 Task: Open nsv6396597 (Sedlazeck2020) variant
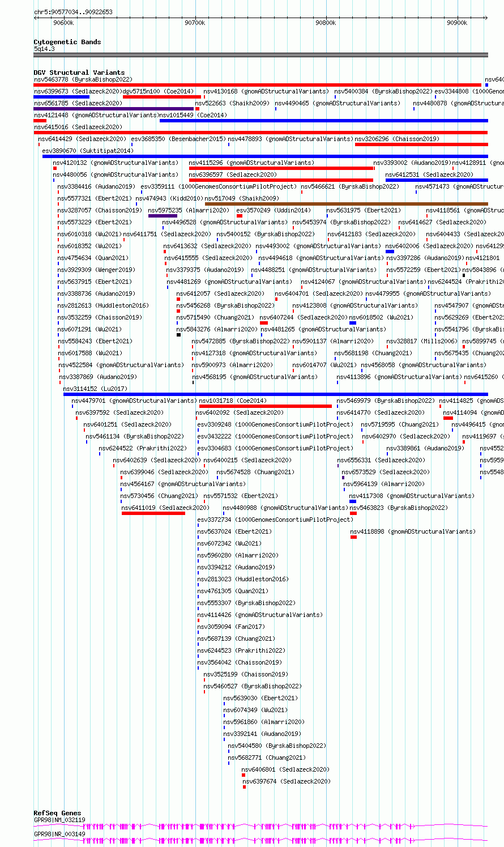(x=233, y=175)
